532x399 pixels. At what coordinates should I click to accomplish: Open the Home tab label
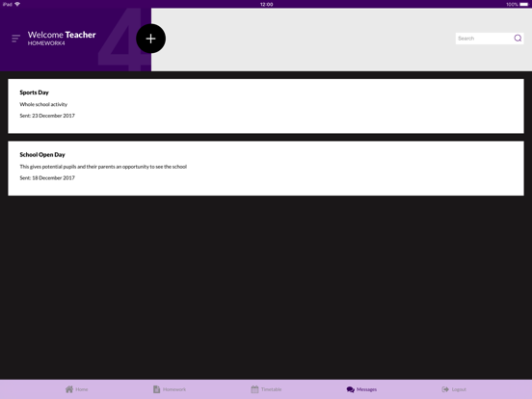coord(81,389)
